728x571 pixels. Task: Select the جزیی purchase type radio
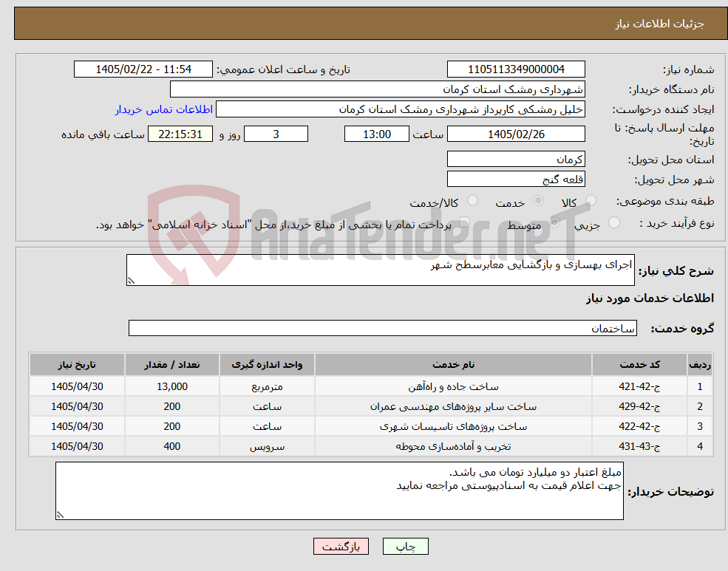click(613, 222)
